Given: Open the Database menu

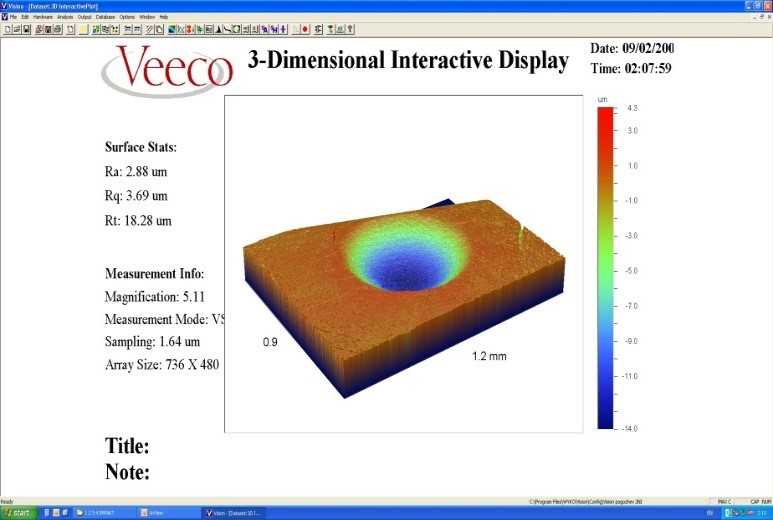Looking at the screenshot, I should point(105,17).
